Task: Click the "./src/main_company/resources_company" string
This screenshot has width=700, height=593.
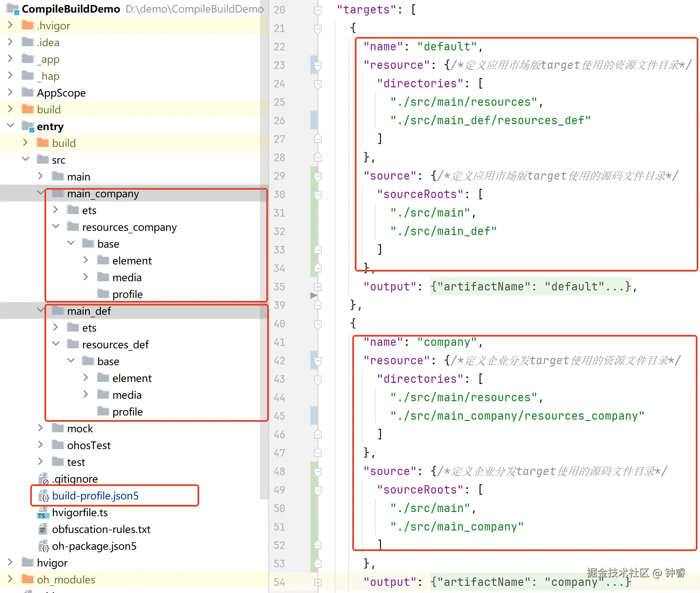Action: 517,416
